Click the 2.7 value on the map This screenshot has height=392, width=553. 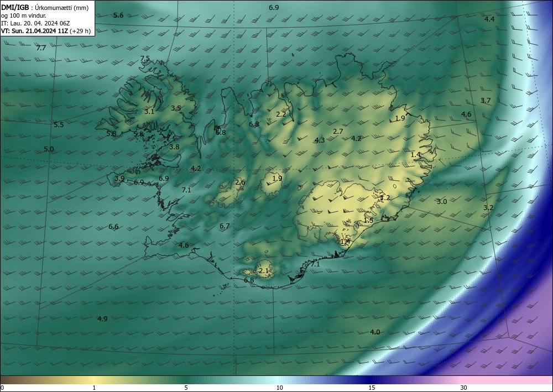coord(338,132)
